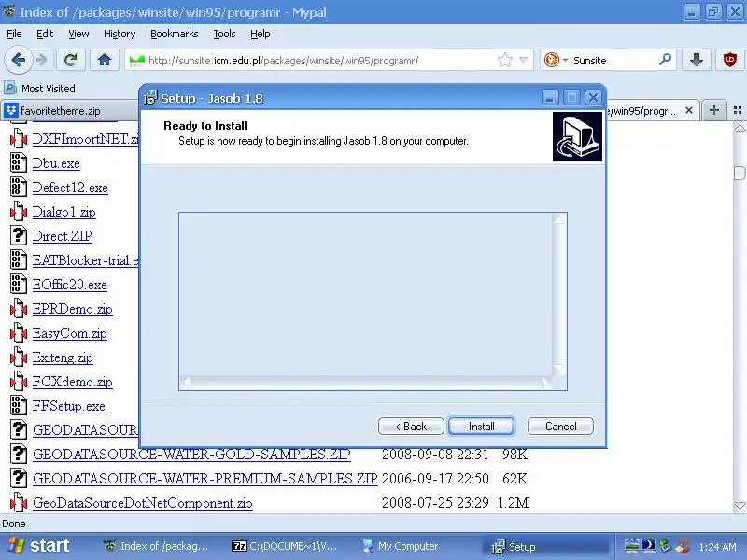
Task: Switch to the Index of /packag taskbar item
Action: [x=158, y=546]
